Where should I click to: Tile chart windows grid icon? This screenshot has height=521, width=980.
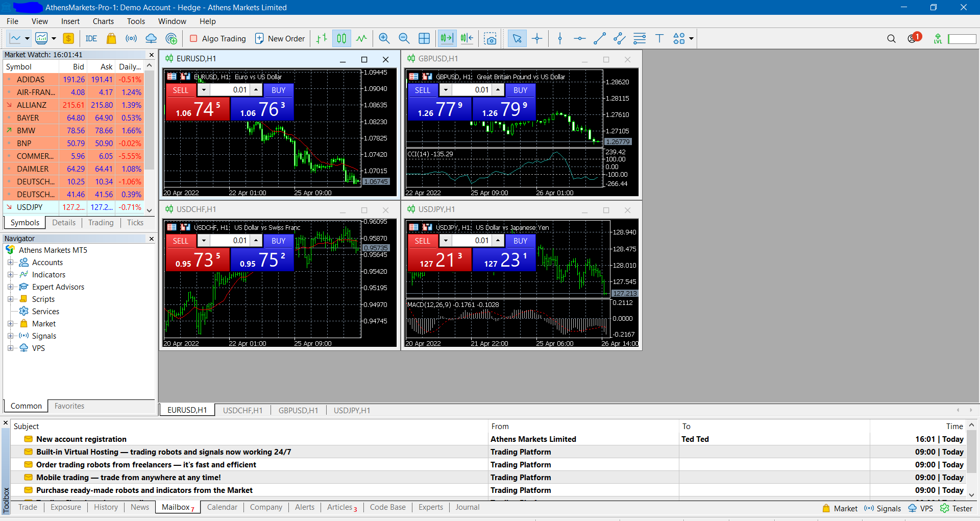click(424, 38)
